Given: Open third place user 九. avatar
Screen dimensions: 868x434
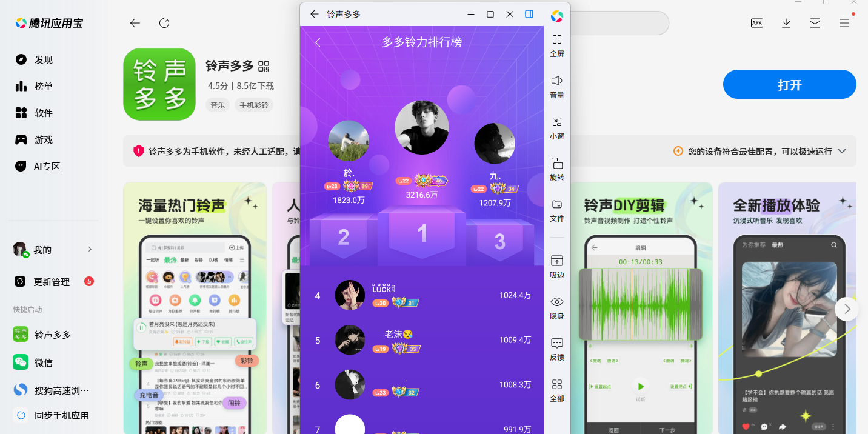Looking at the screenshot, I should click(x=495, y=144).
